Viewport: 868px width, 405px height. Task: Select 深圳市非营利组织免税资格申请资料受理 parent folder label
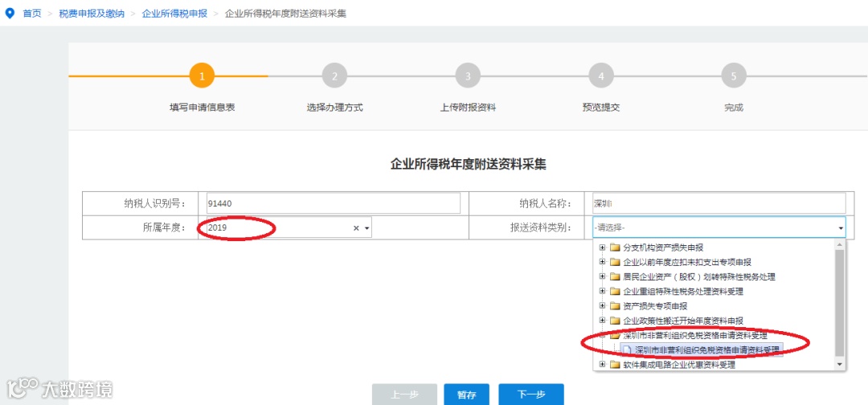click(695, 335)
